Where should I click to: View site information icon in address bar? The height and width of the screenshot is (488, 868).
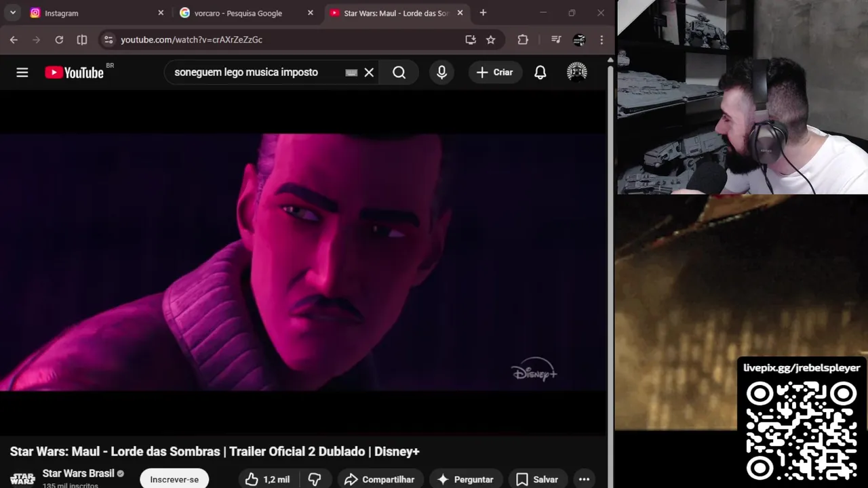tap(108, 40)
